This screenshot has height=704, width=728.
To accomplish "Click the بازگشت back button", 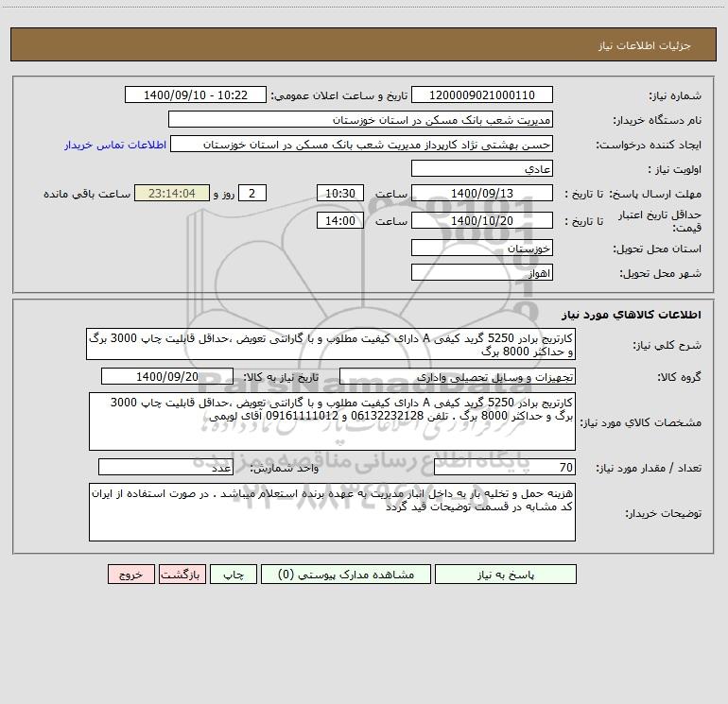I will pos(182,574).
